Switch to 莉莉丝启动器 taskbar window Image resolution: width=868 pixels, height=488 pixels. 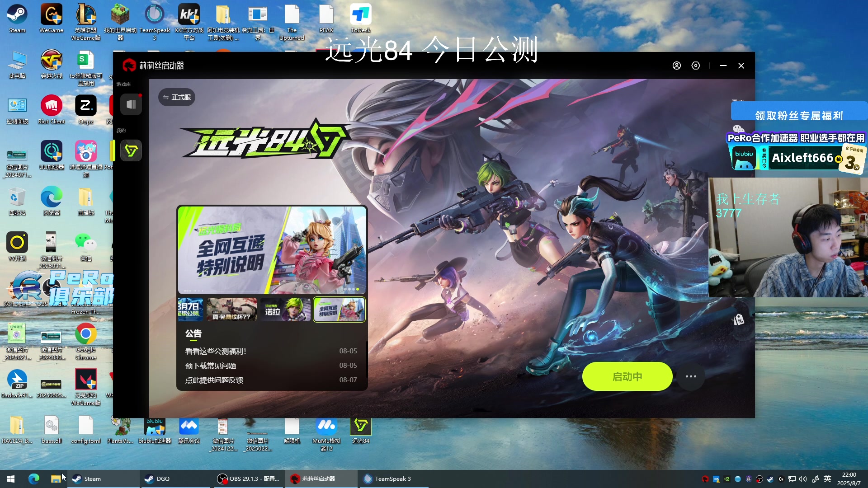[x=321, y=479]
